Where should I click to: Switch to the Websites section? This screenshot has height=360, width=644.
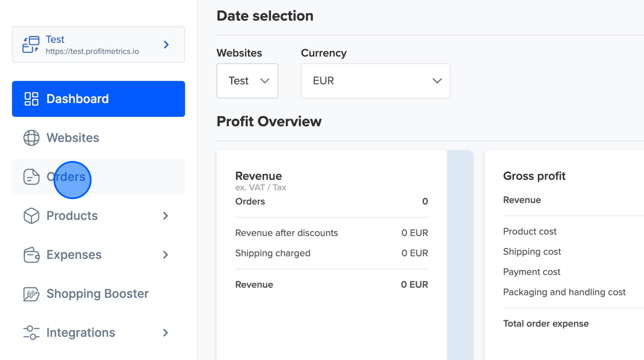[73, 137]
